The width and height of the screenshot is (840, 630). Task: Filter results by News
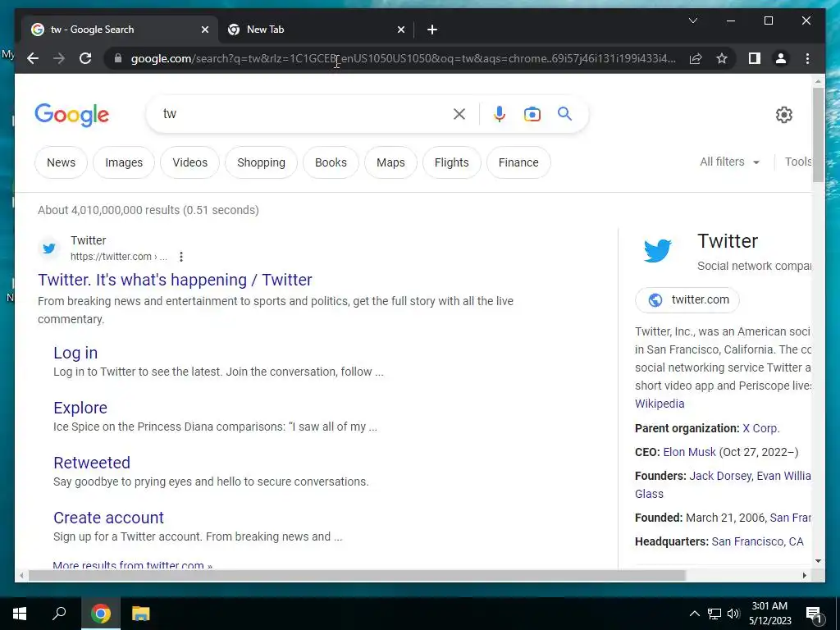pos(61,162)
